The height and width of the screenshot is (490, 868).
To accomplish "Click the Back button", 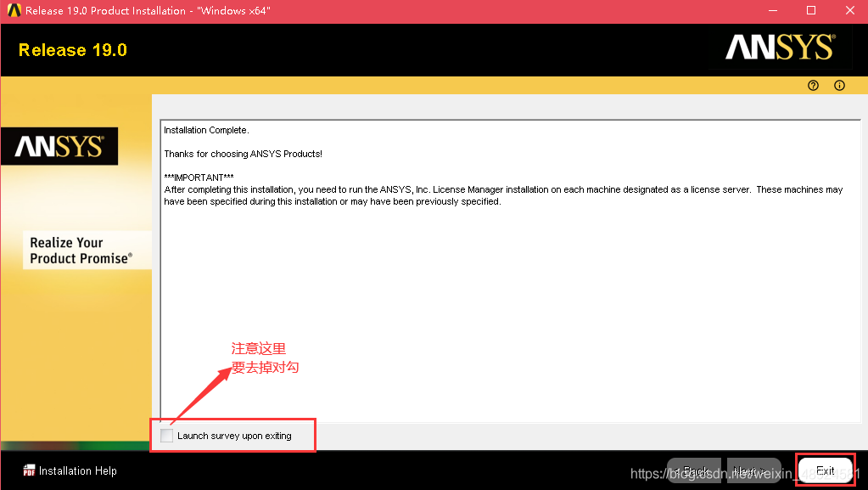I will pyautogui.click(x=694, y=470).
